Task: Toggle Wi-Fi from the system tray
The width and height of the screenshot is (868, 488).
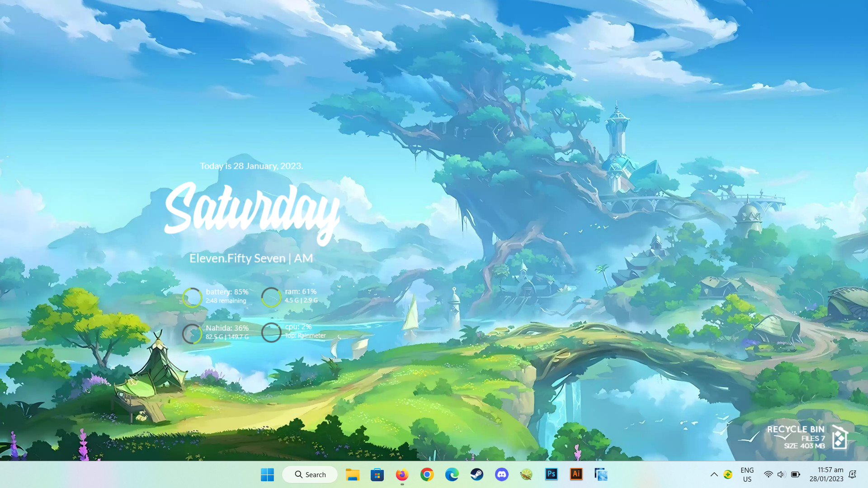Action: [769, 474]
